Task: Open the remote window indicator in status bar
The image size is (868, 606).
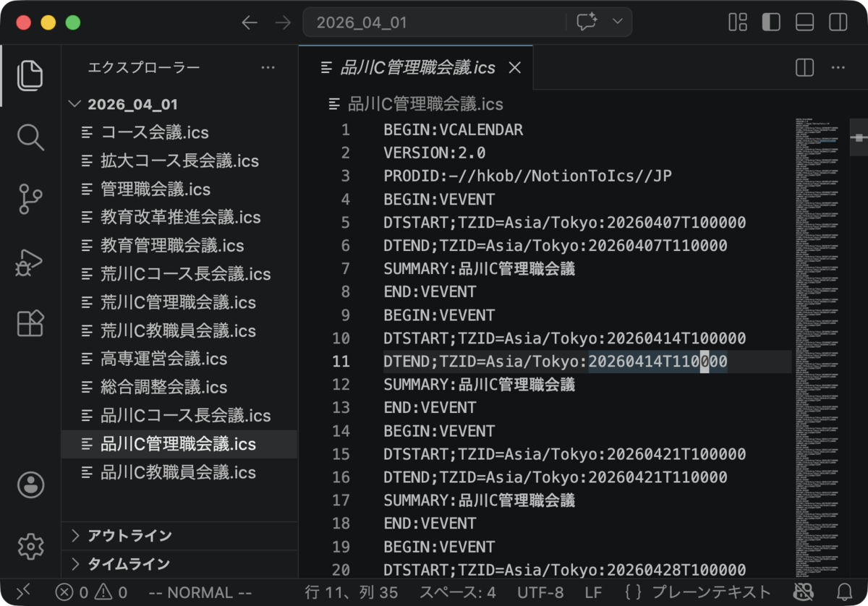Action: point(23,592)
